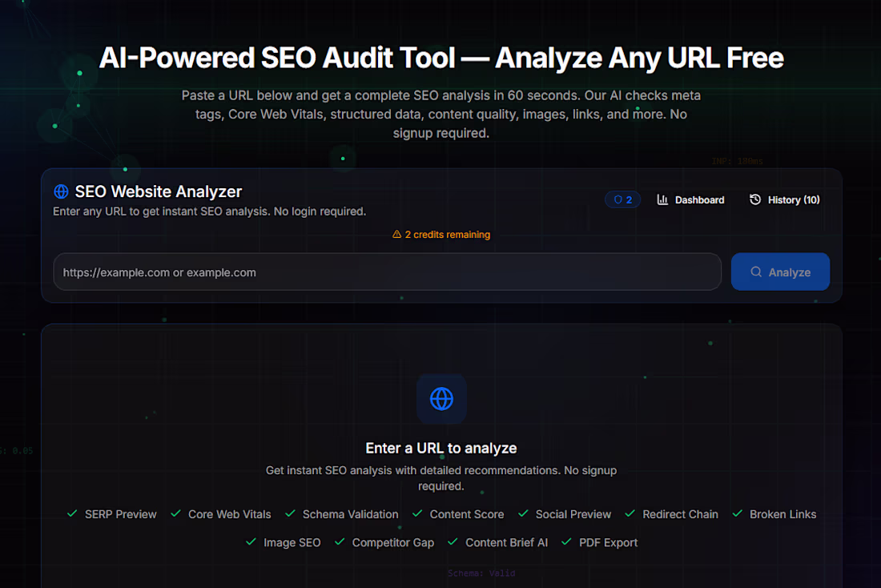Click the 'Schema Validation' feature label
This screenshot has width=881, height=588.
(350, 514)
